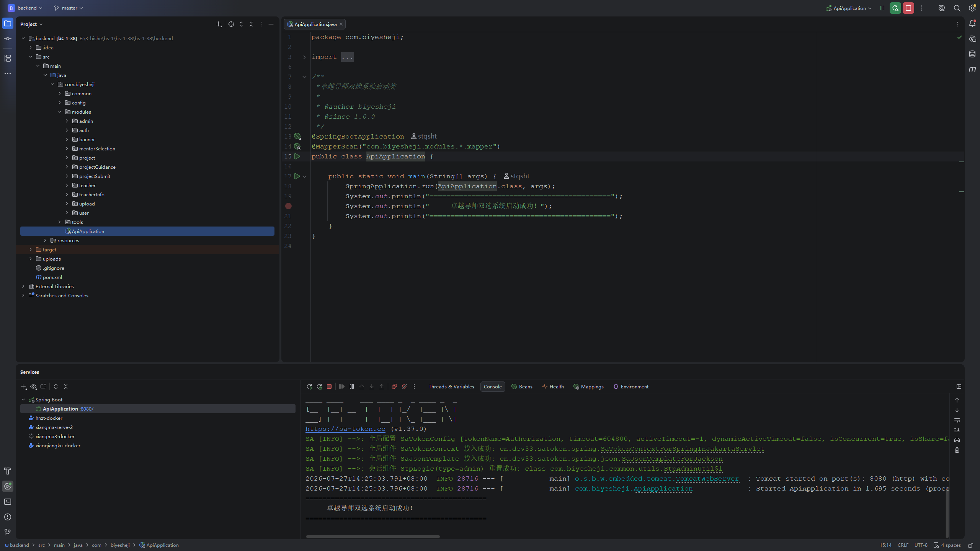Run main method from line 17 gutter

[297, 176]
